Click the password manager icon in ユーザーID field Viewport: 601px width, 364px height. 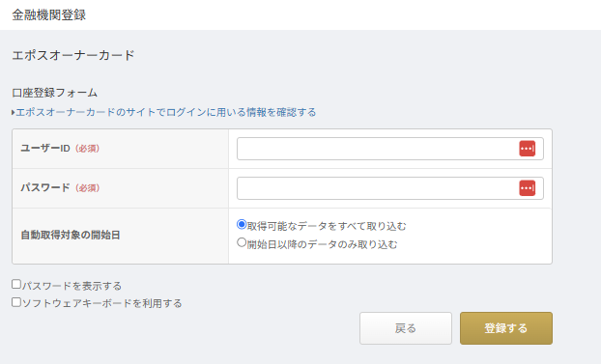(527, 149)
